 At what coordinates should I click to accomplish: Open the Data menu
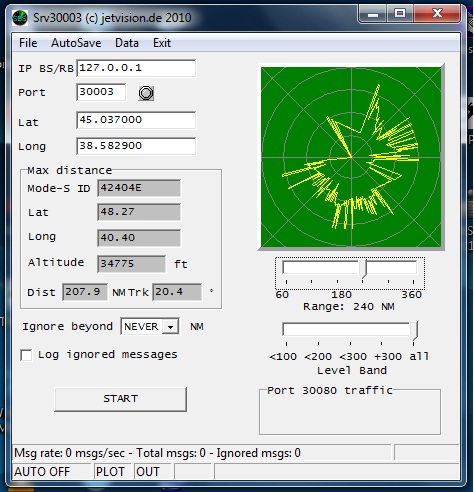pyautogui.click(x=127, y=43)
